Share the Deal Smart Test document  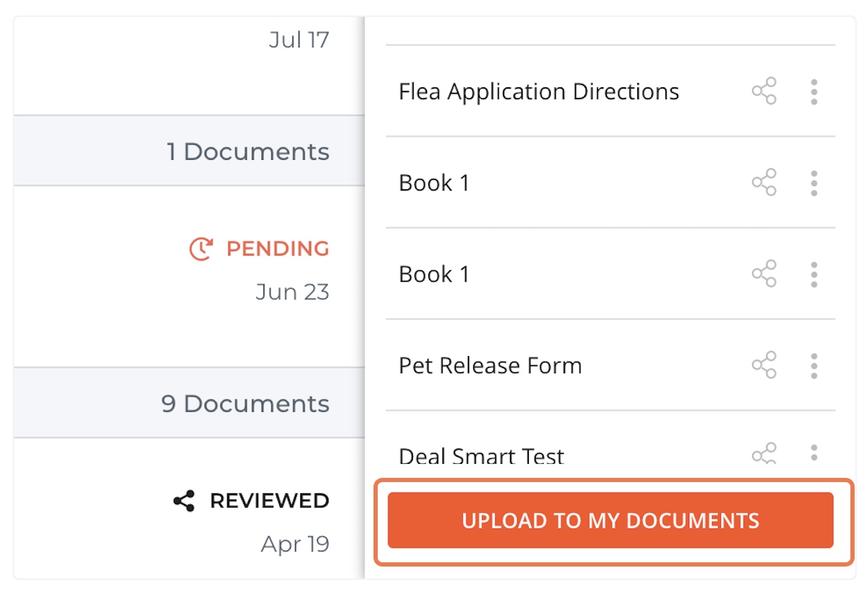pyautogui.click(x=764, y=454)
